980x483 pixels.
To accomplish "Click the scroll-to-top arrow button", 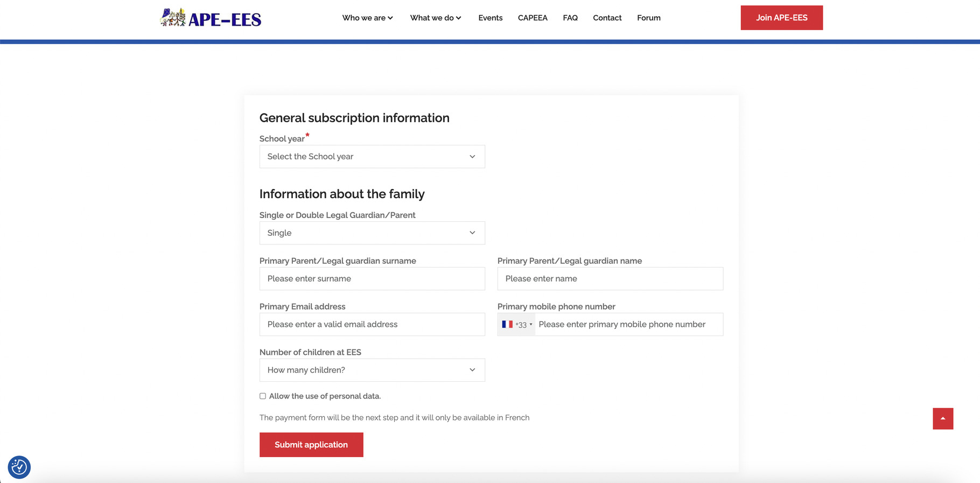I will click(943, 418).
